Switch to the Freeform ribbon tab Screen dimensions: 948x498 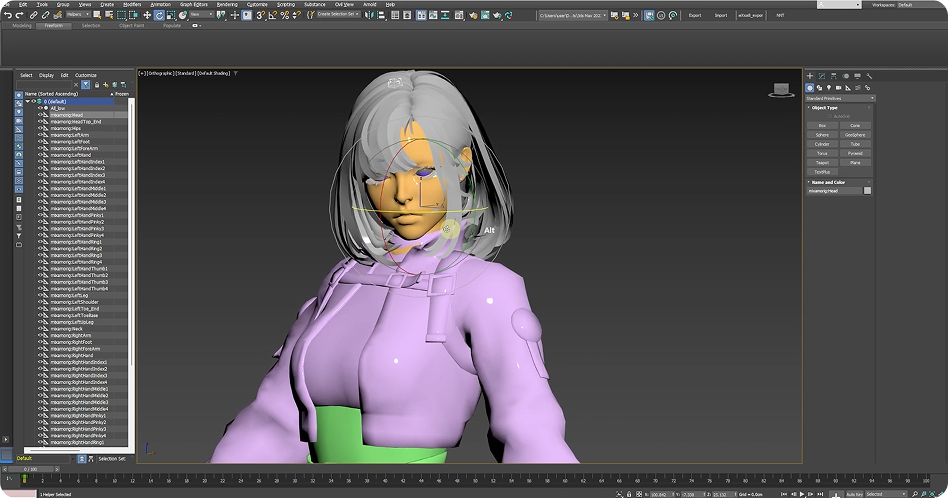(56, 25)
